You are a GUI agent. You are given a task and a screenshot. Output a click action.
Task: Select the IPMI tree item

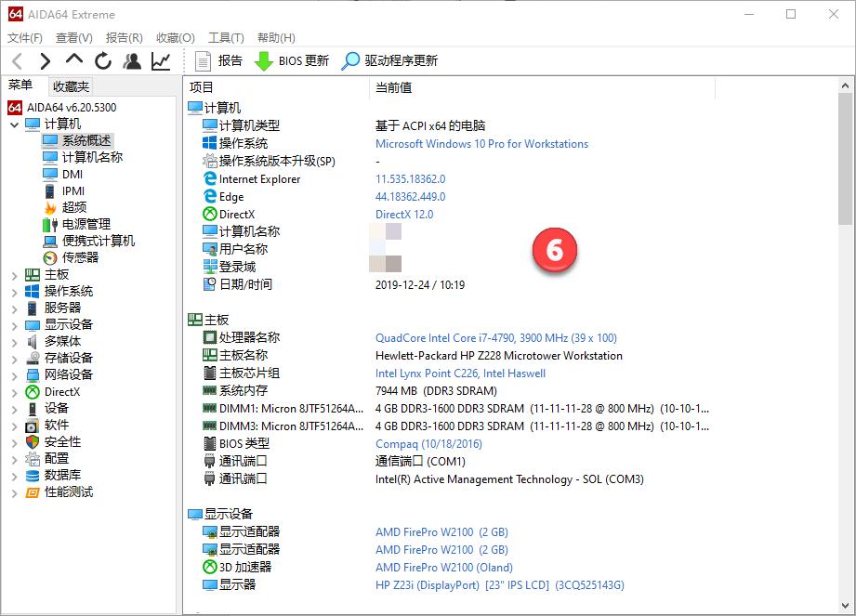[73, 191]
